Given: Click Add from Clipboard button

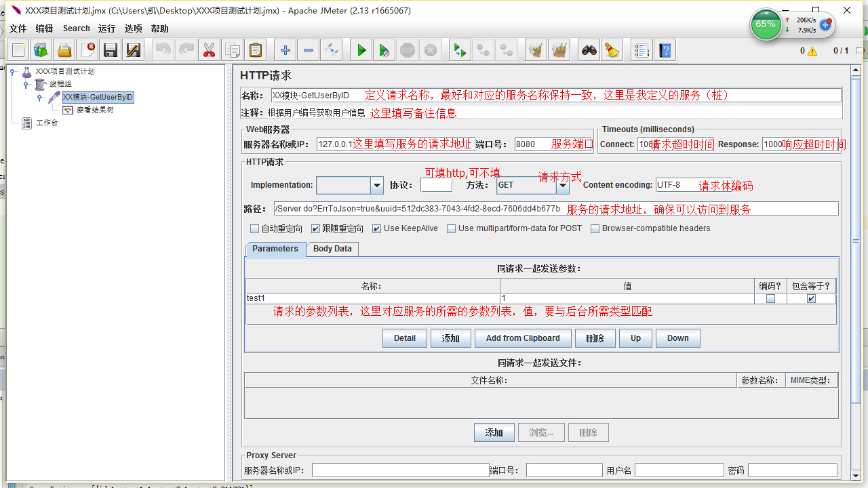Looking at the screenshot, I should (x=523, y=338).
